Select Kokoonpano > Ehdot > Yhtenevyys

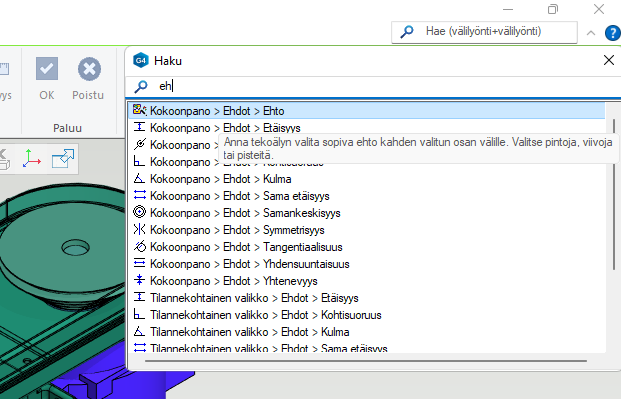[x=367, y=281]
